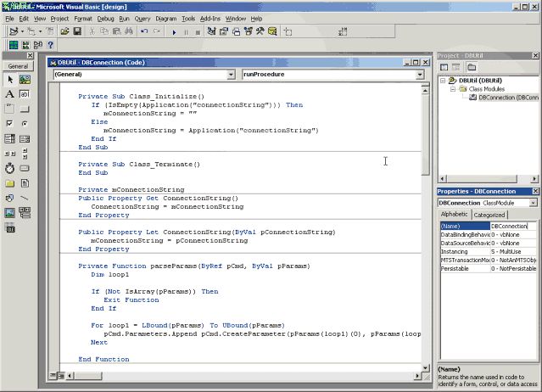Click the Start run button
The width and height of the screenshot is (542, 392).
(x=174, y=31)
